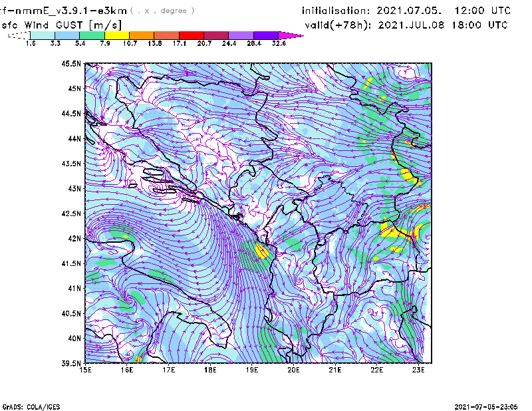Click the 23E longitude label
This screenshot has width=532, height=411.
(418, 370)
